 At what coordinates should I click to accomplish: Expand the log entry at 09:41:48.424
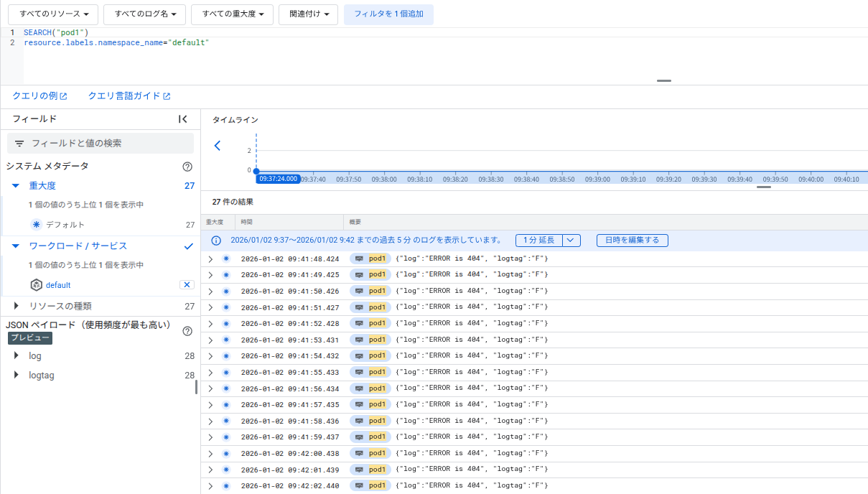(x=210, y=258)
